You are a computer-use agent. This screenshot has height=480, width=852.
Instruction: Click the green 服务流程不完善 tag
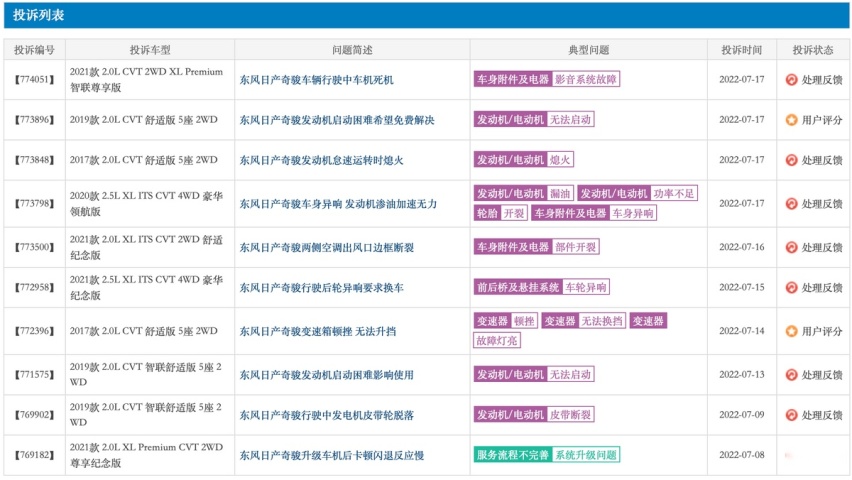pos(513,455)
